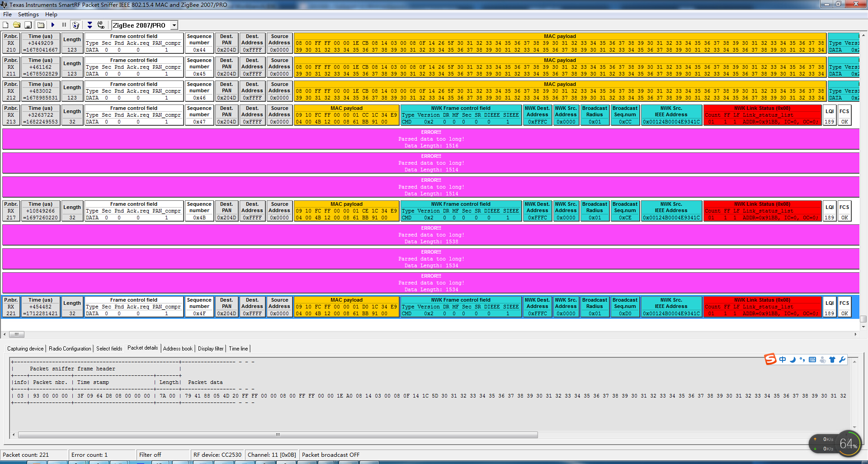Click the floppy disk Save icon
Screen dimensions: 868x464
point(28,25)
